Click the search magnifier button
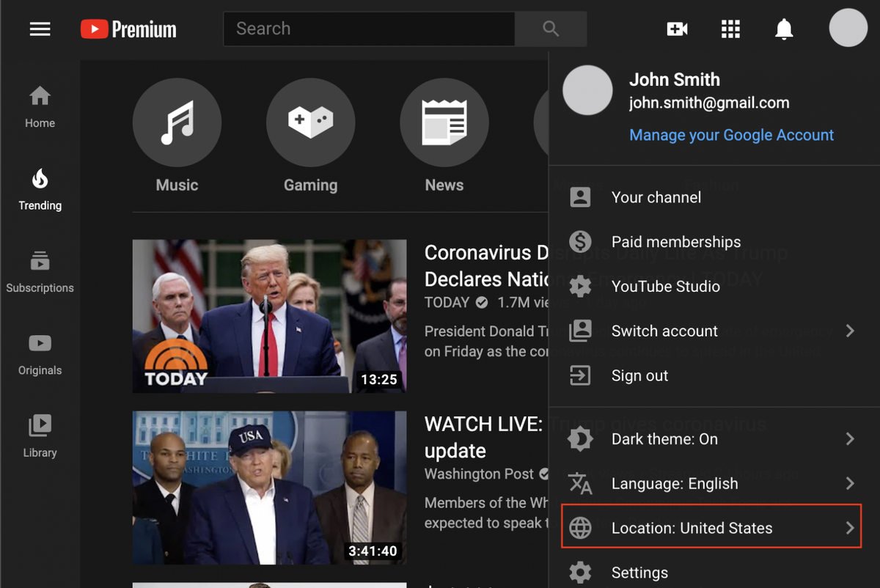Viewport: 880px width, 588px height. pyautogui.click(x=551, y=29)
